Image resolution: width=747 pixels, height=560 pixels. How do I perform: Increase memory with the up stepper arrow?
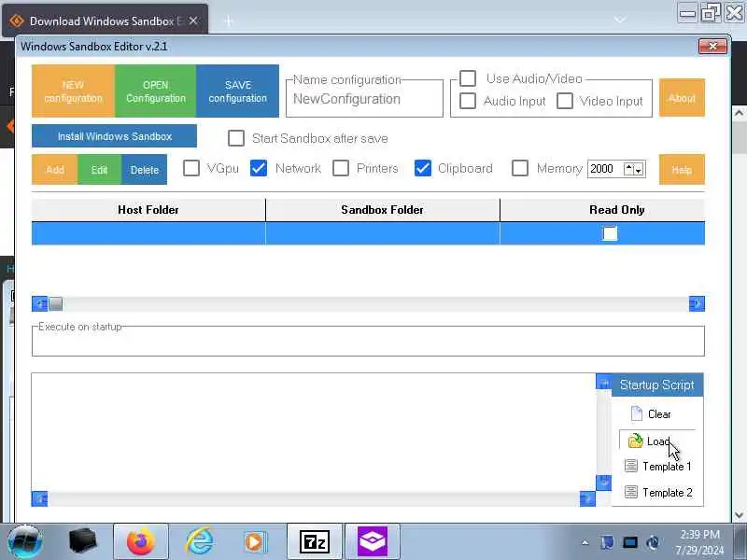(629, 169)
